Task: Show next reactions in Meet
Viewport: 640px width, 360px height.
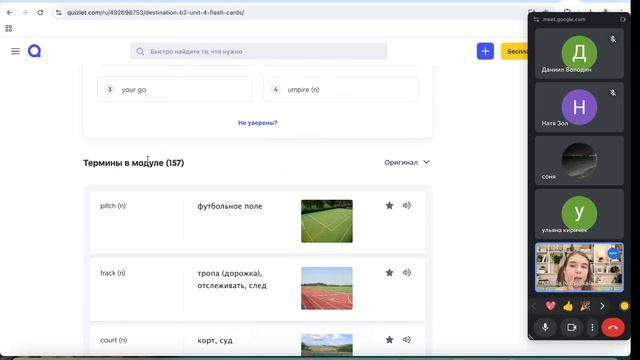Action: (602, 306)
